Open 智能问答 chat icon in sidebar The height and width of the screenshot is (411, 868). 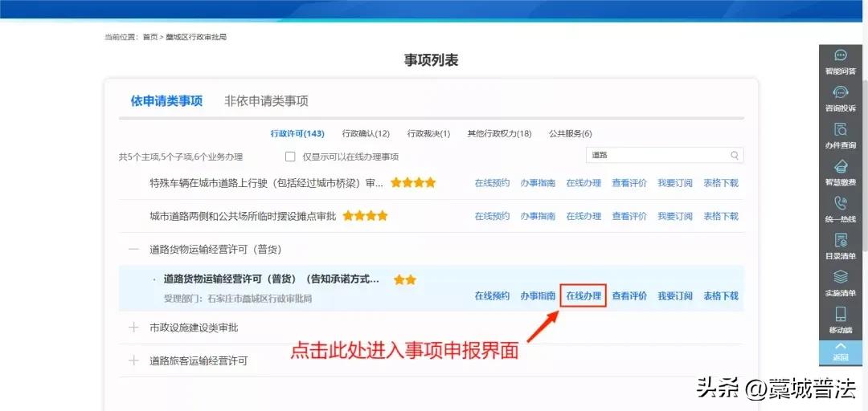coord(841,55)
